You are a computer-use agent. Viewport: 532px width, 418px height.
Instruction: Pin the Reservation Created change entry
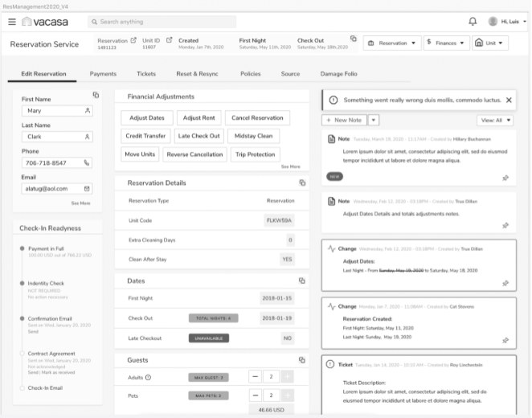pyautogui.click(x=505, y=340)
